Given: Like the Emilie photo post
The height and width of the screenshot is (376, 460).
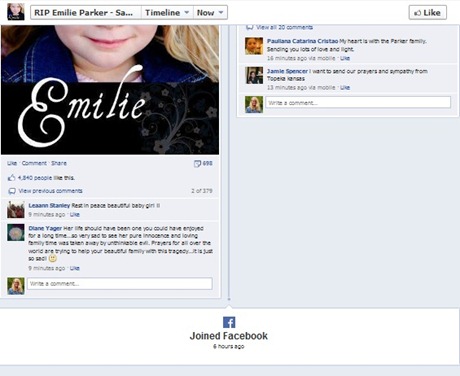Looking at the screenshot, I should click(12, 163).
